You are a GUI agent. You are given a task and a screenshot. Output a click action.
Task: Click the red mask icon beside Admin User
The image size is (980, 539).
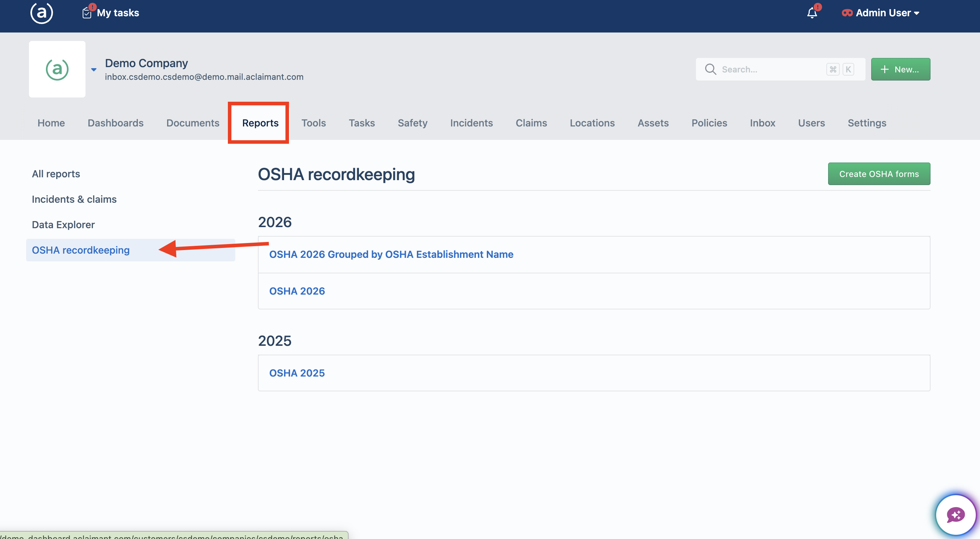click(x=847, y=13)
